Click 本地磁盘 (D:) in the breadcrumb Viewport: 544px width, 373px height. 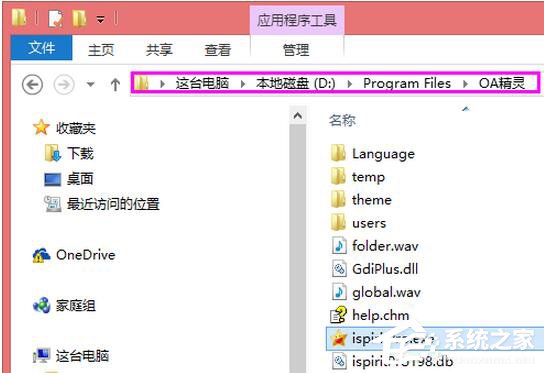coord(296,83)
